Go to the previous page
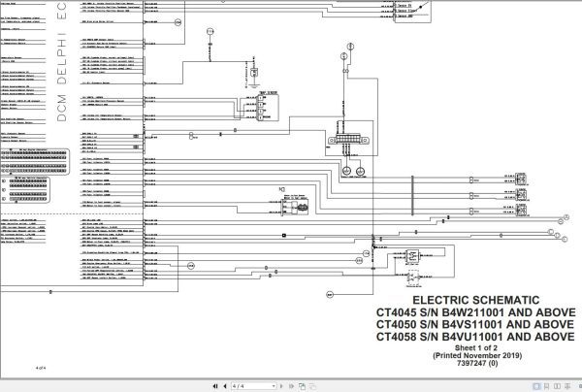 (225, 386)
